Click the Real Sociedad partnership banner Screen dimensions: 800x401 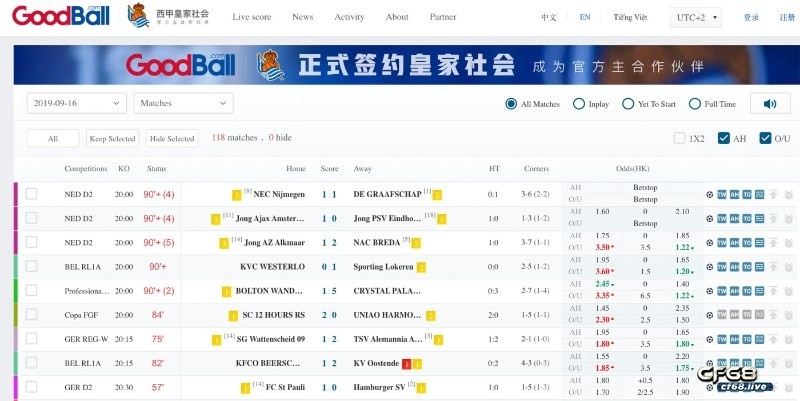point(407,65)
